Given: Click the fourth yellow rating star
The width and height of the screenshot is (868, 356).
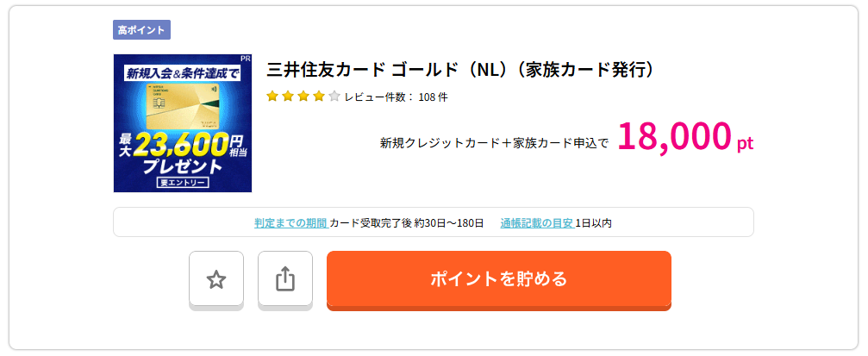Looking at the screenshot, I should [319, 97].
